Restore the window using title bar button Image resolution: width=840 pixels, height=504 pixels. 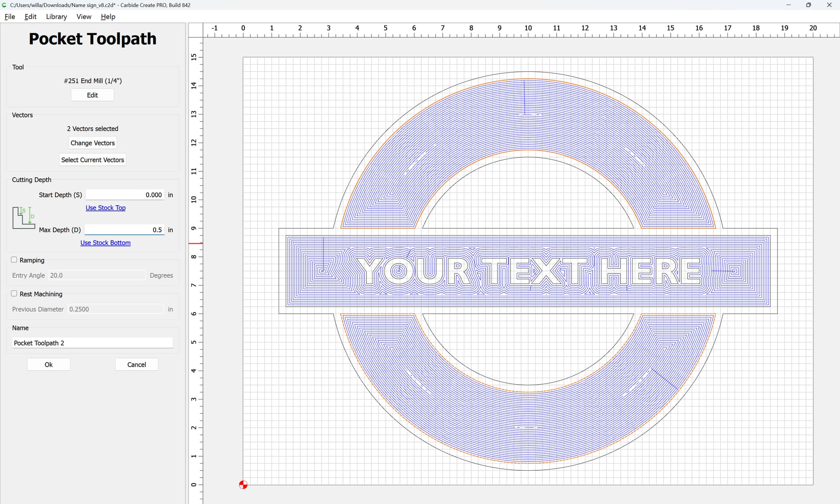808,5
